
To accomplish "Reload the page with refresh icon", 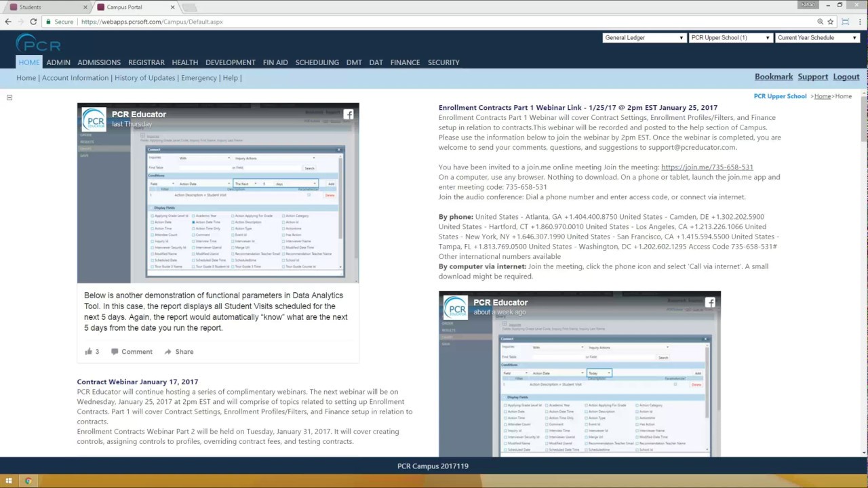I will click(33, 22).
